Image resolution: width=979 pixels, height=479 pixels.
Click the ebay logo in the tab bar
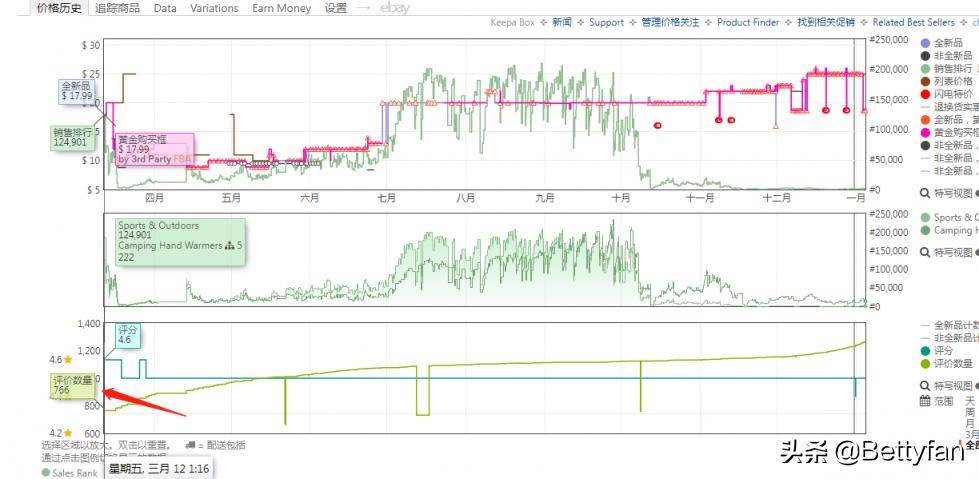395,8
